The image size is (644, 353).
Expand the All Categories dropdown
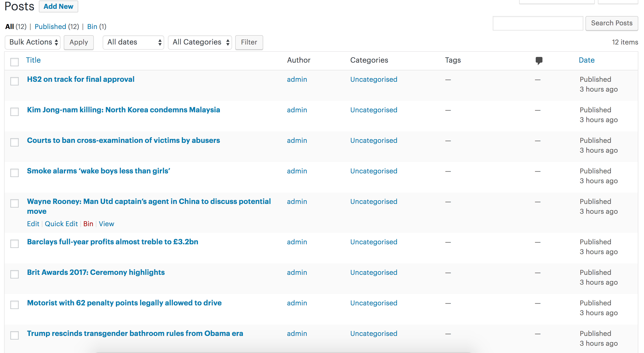click(x=200, y=42)
